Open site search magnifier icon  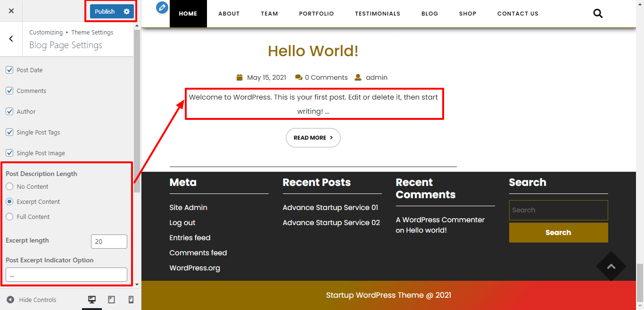pyautogui.click(x=598, y=14)
